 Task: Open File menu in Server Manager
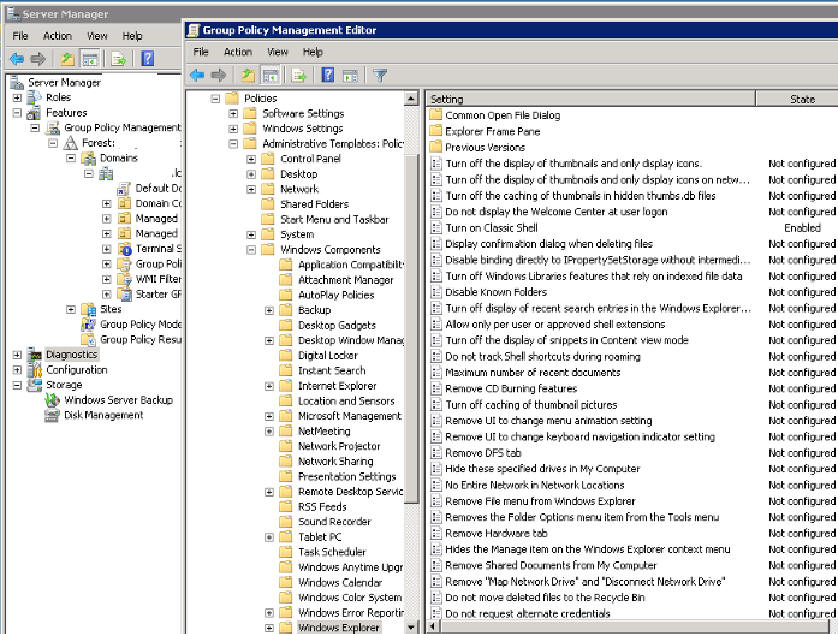coord(20,36)
